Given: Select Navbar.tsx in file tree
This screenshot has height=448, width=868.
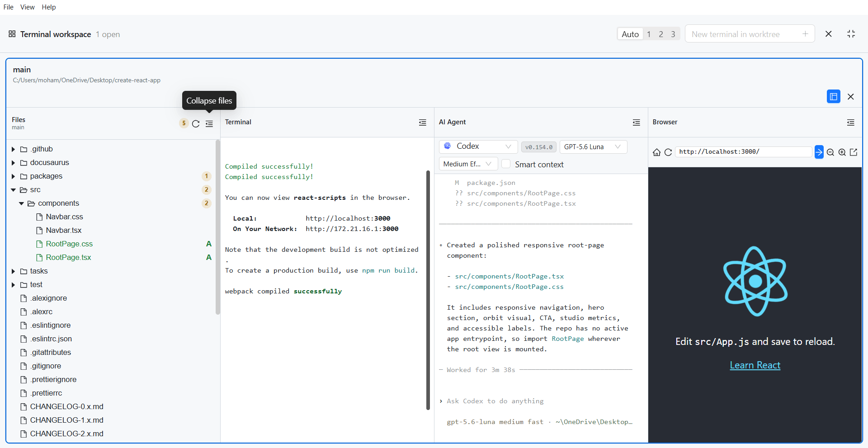Looking at the screenshot, I should [64, 231].
